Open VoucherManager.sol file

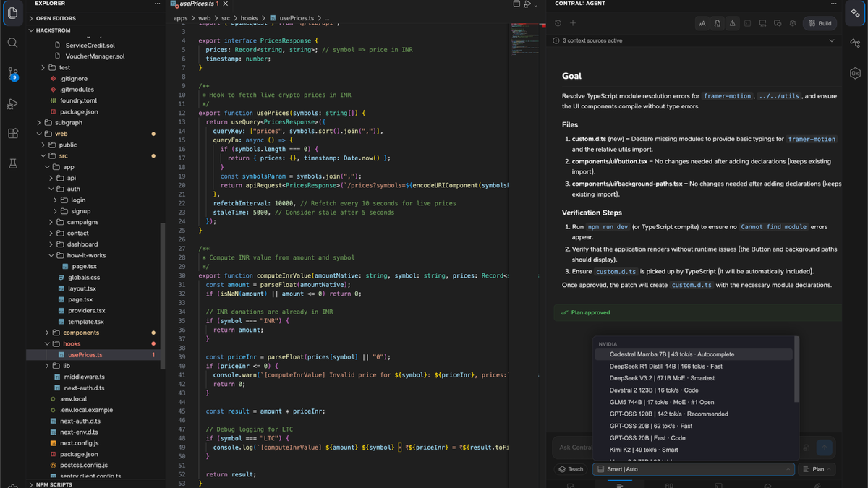pos(90,56)
